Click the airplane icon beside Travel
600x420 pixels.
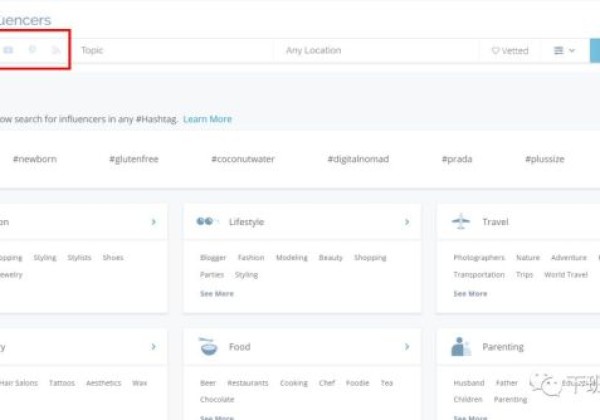tap(460, 222)
